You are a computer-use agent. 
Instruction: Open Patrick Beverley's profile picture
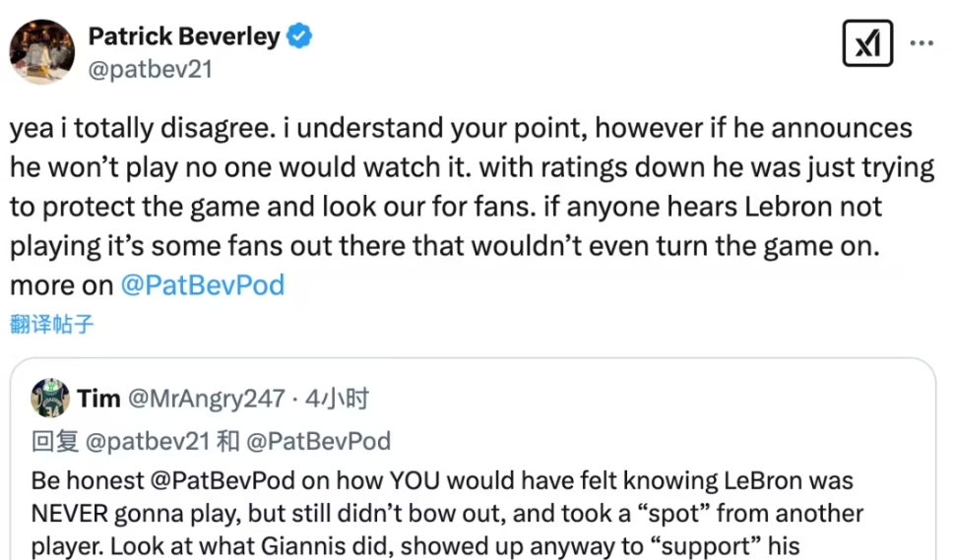(x=42, y=51)
